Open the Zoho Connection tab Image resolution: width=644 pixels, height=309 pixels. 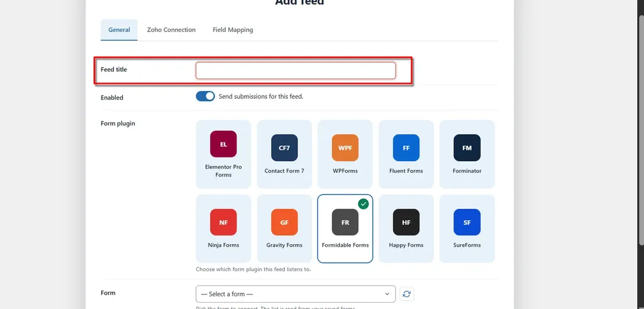(171, 30)
